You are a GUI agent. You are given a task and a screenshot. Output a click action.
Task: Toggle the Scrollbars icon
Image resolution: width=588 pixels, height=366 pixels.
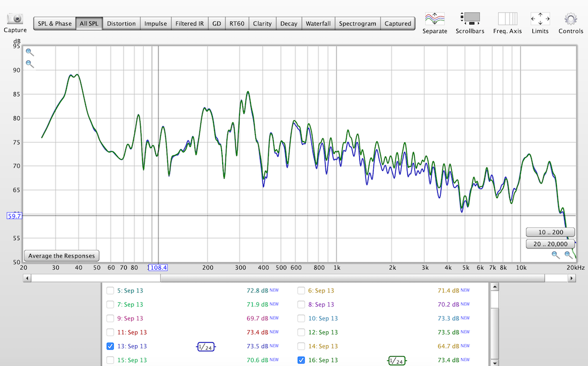tap(469, 19)
